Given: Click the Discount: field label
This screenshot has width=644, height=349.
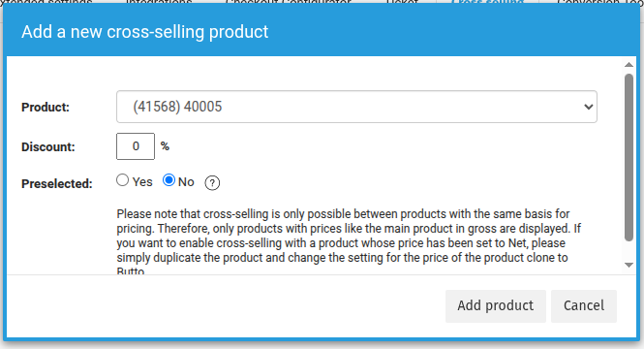Looking at the screenshot, I should pyautogui.click(x=48, y=146).
